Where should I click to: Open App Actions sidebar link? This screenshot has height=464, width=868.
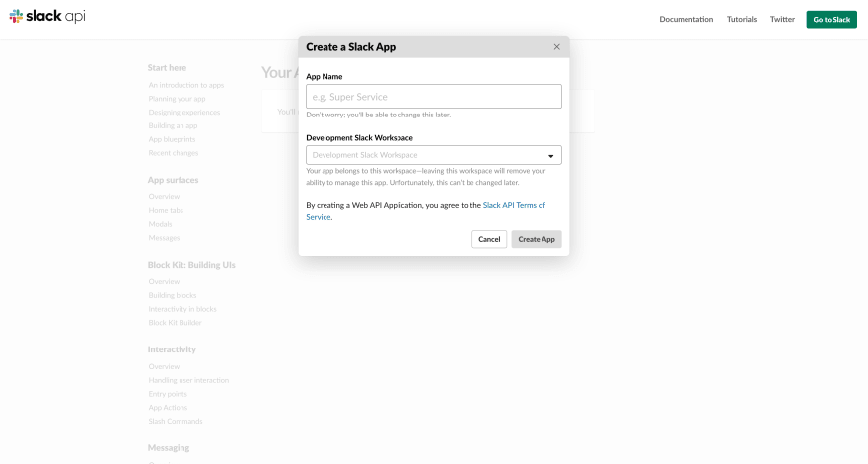tap(168, 408)
